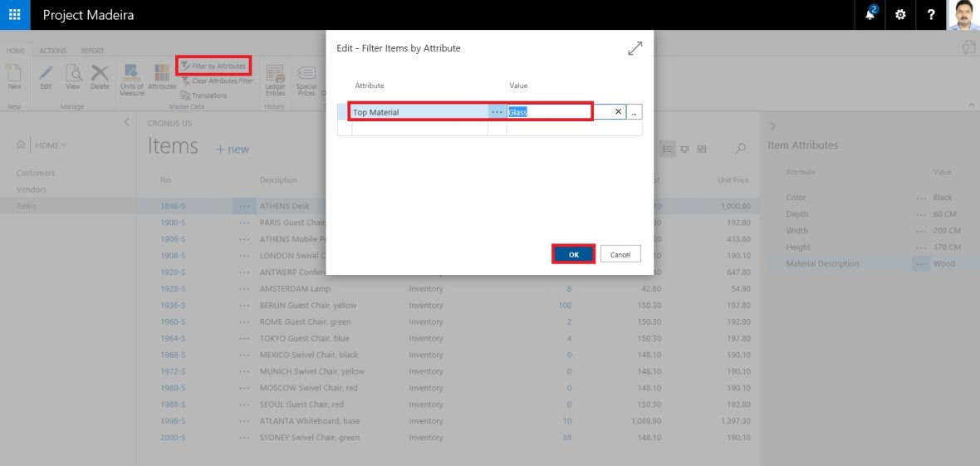This screenshot has height=466, width=980.
Task: Open the app launcher waffle icon
Action: point(14,15)
